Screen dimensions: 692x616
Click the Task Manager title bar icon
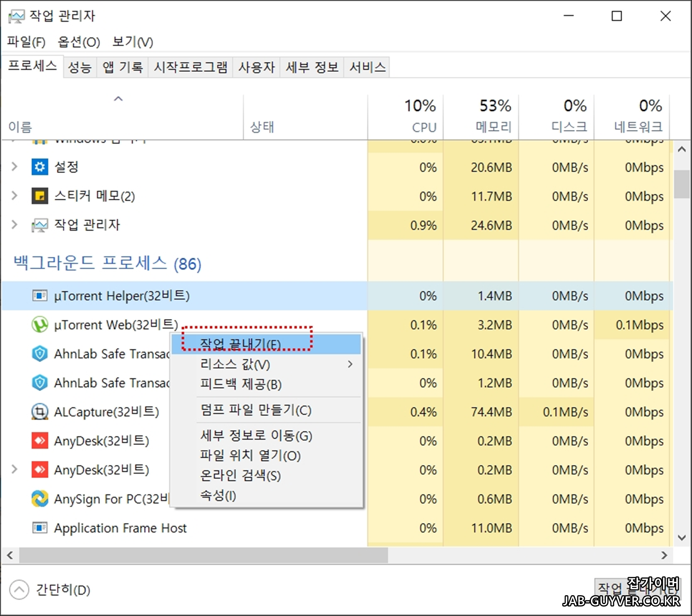[17, 16]
